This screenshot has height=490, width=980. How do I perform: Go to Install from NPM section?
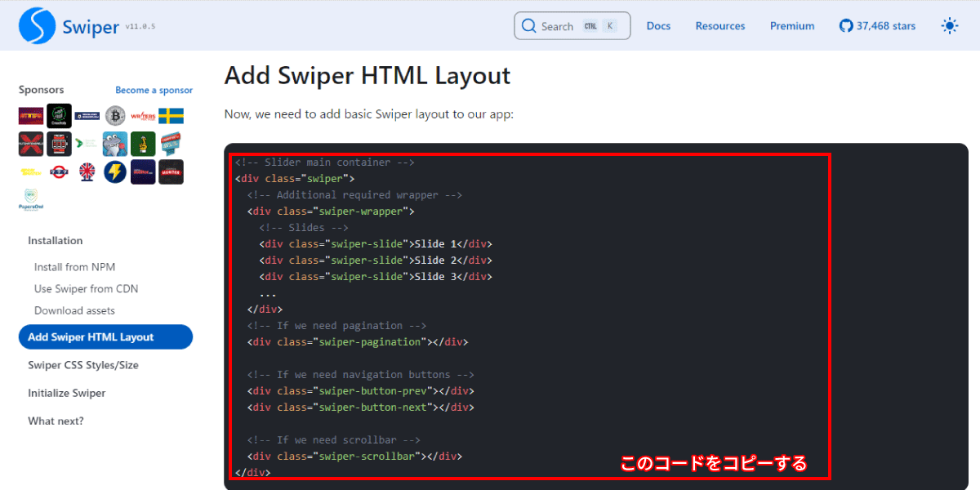(x=74, y=267)
